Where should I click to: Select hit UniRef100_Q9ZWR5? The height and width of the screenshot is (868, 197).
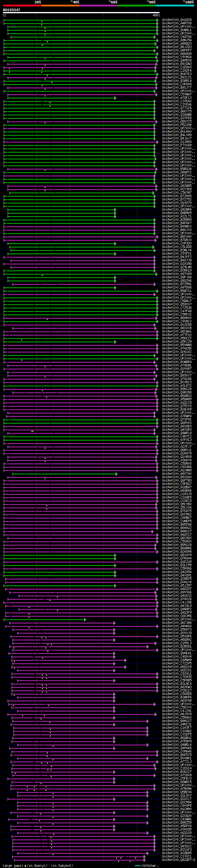tap(177, 186)
